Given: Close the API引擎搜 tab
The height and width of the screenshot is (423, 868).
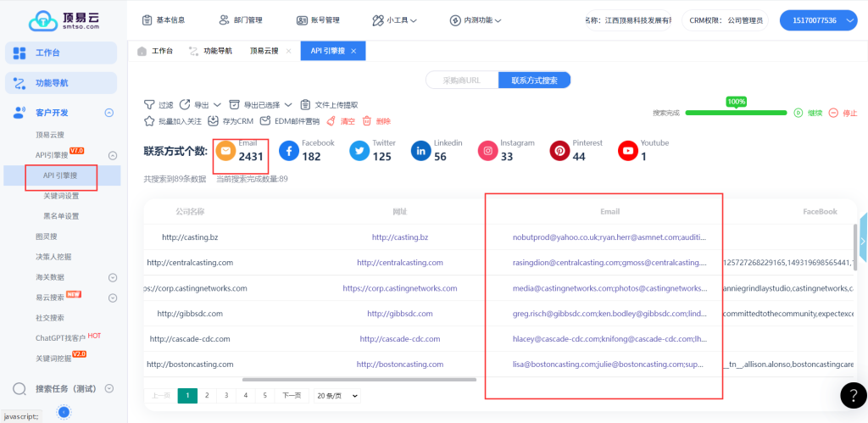Looking at the screenshot, I should [x=353, y=51].
